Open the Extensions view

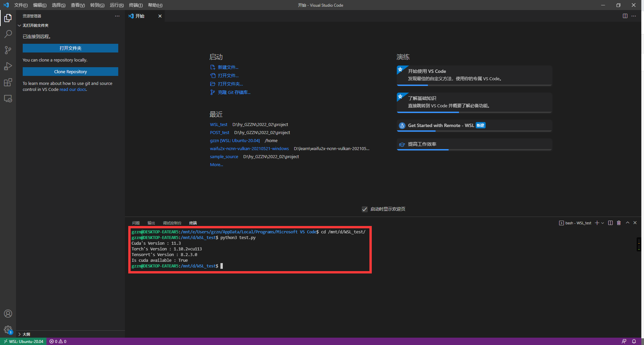pos(8,82)
